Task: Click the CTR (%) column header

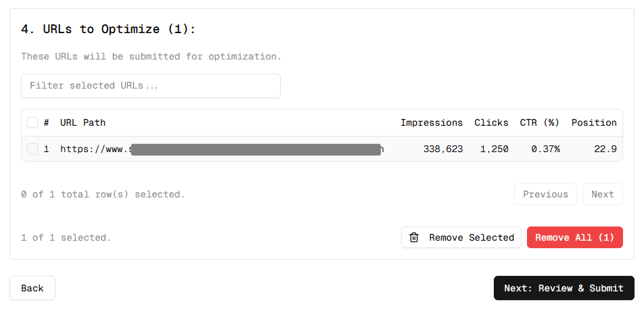Action: pos(539,122)
